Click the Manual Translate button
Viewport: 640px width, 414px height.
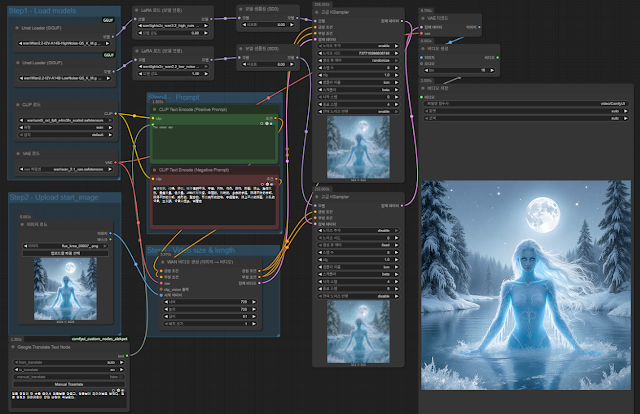pyautogui.click(x=69, y=384)
